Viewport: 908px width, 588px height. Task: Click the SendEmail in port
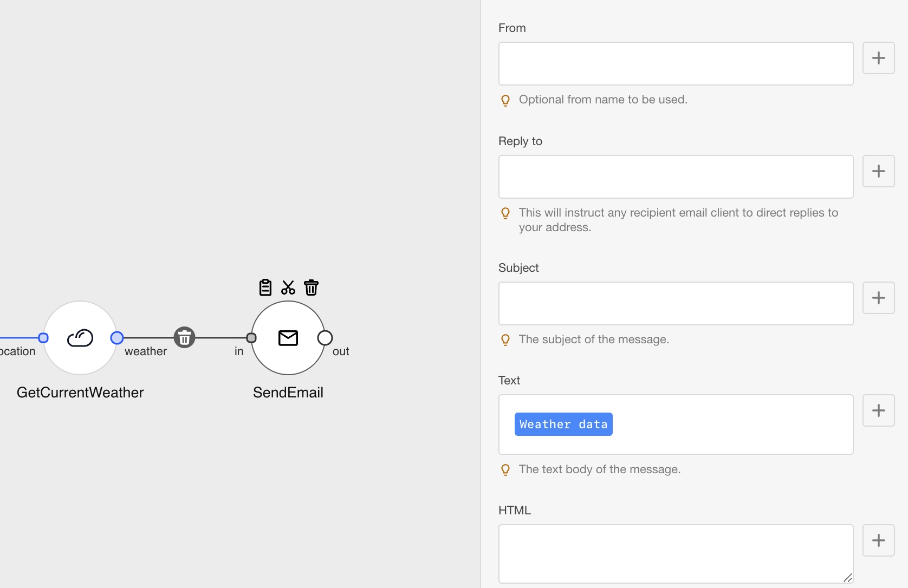[251, 338]
